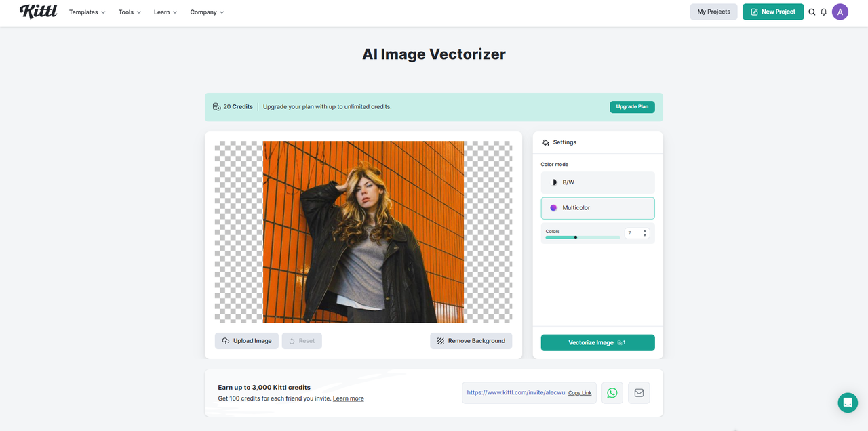Decrease colors count with down arrow

pos(644,236)
